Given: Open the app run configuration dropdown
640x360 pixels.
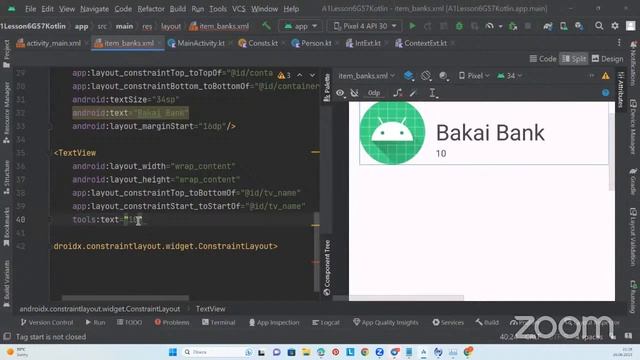Looking at the screenshot, I should (300, 26).
